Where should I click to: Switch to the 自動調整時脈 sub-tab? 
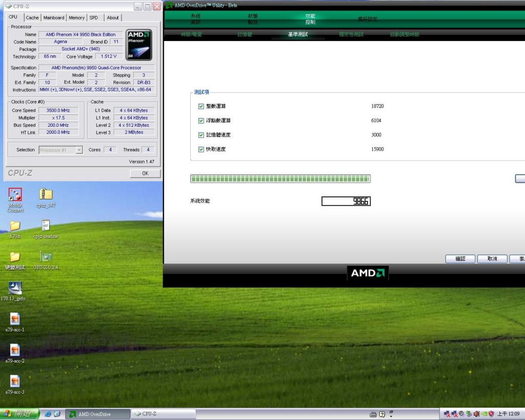(405, 34)
